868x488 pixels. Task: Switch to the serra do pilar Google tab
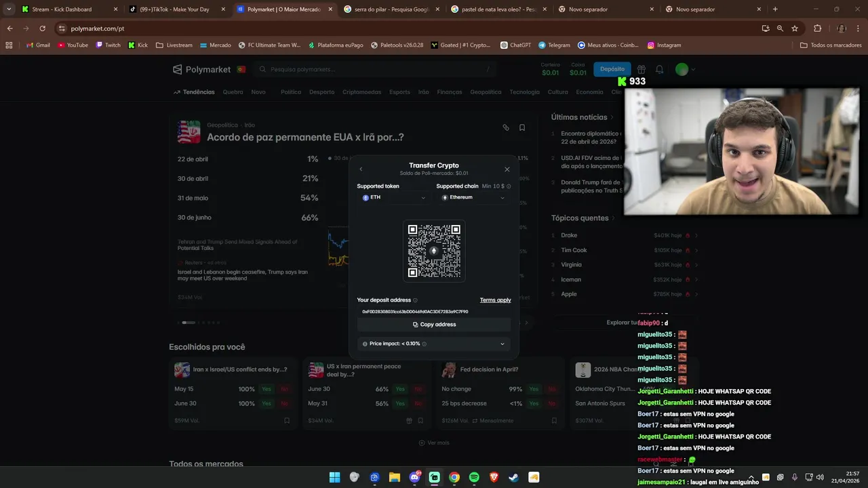pyautogui.click(x=391, y=9)
